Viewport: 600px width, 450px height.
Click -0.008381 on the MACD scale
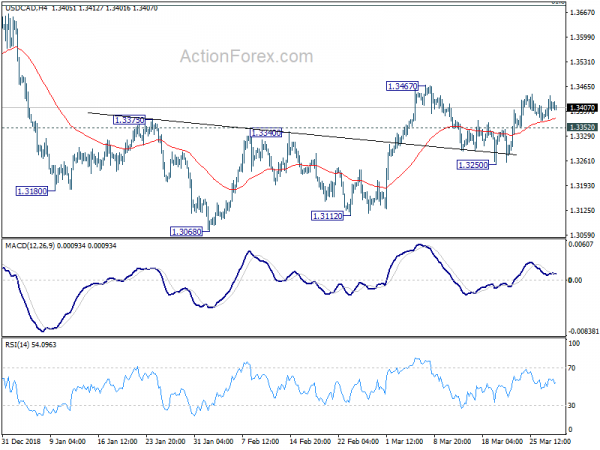[583, 331]
